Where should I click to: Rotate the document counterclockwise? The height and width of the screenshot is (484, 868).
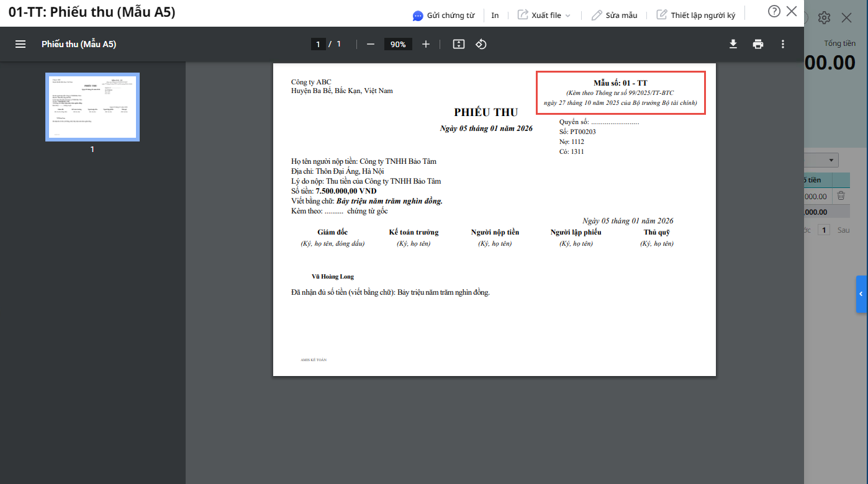pos(481,44)
